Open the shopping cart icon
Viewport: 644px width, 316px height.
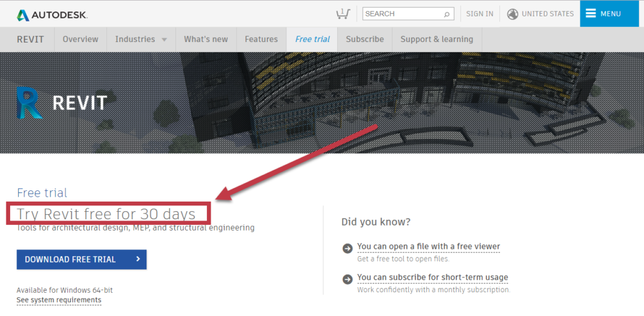click(x=343, y=14)
